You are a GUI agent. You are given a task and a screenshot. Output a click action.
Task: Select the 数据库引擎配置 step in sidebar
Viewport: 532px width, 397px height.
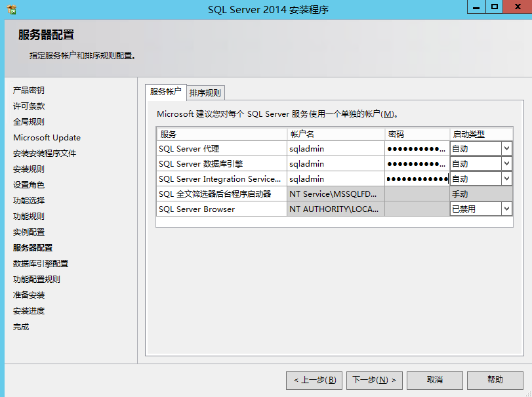click(41, 264)
